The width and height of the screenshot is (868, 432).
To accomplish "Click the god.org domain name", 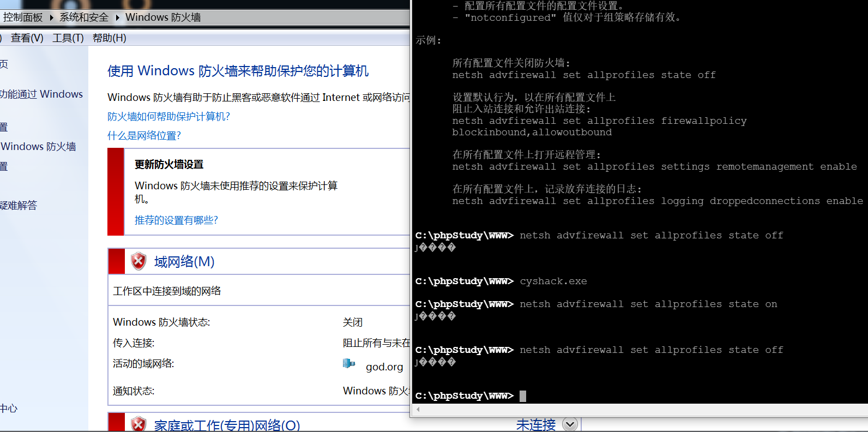I will [x=384, y=367].
